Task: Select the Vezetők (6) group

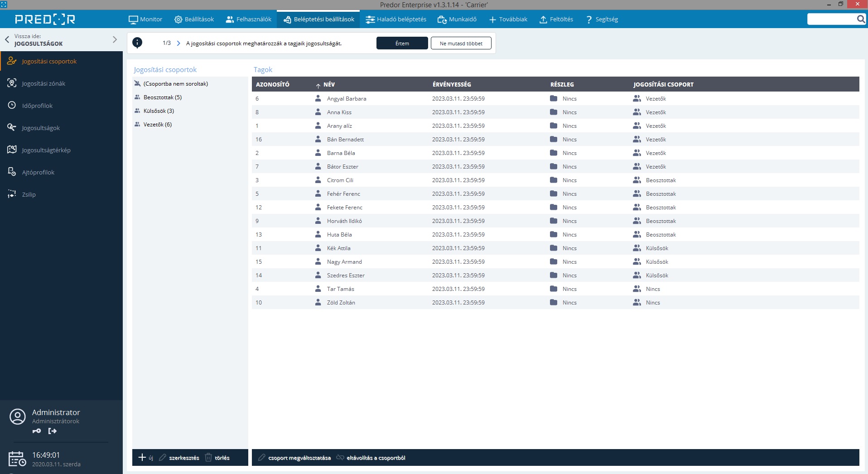Action: pos(157,125)
